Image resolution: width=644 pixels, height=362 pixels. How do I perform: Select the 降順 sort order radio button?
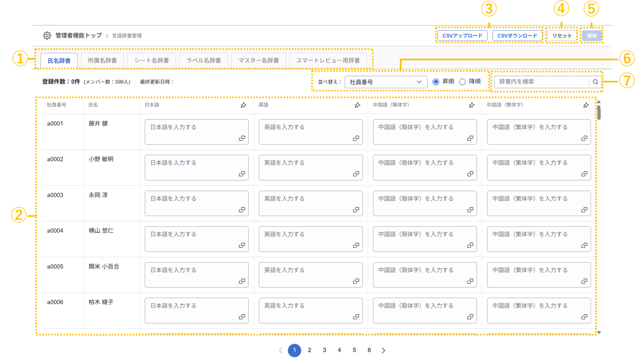463,81
